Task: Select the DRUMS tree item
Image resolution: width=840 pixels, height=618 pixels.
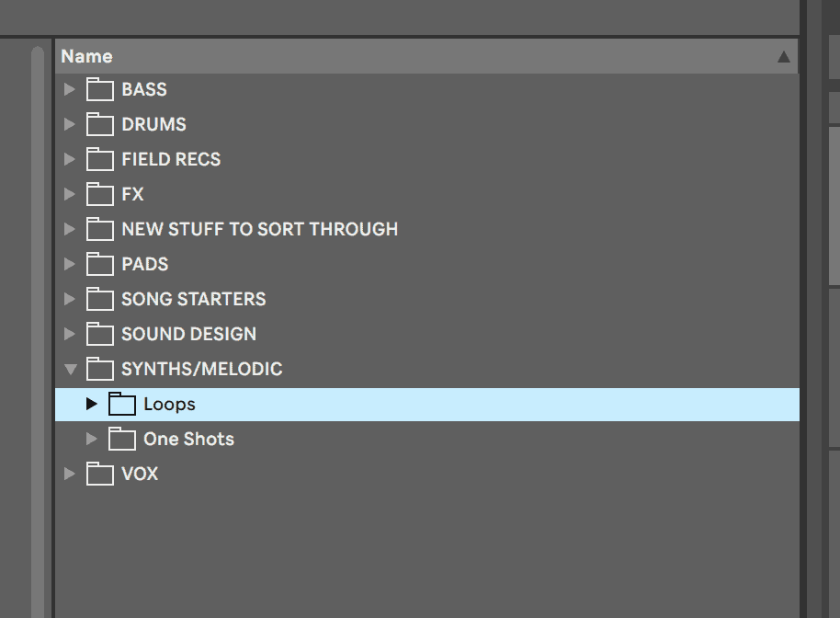Action: [x=153, y=124]
